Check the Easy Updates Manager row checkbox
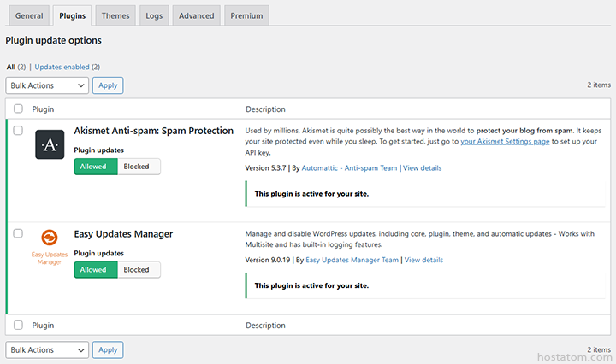Screen dimensions: 616x364 pos(19,233)
